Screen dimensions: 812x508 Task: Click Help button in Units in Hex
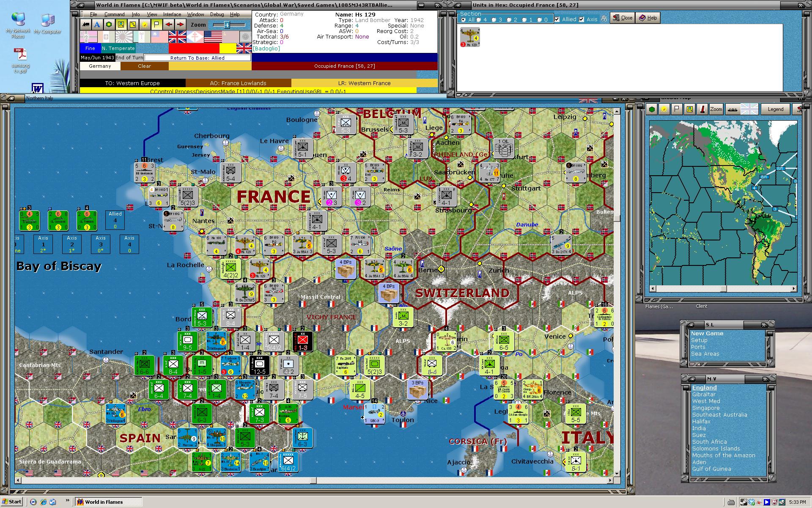click(648, 18)
